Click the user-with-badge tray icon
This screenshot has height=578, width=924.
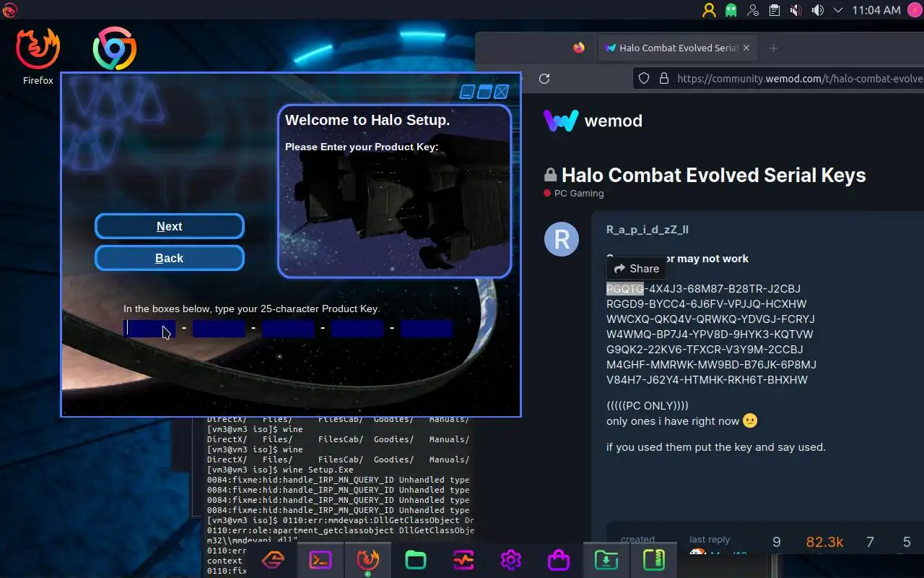click(753, 10)
